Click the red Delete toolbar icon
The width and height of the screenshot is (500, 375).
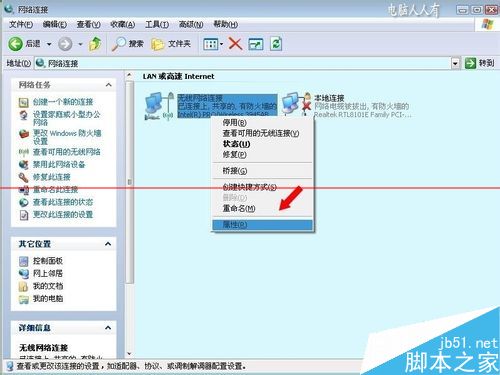(235, 44)
